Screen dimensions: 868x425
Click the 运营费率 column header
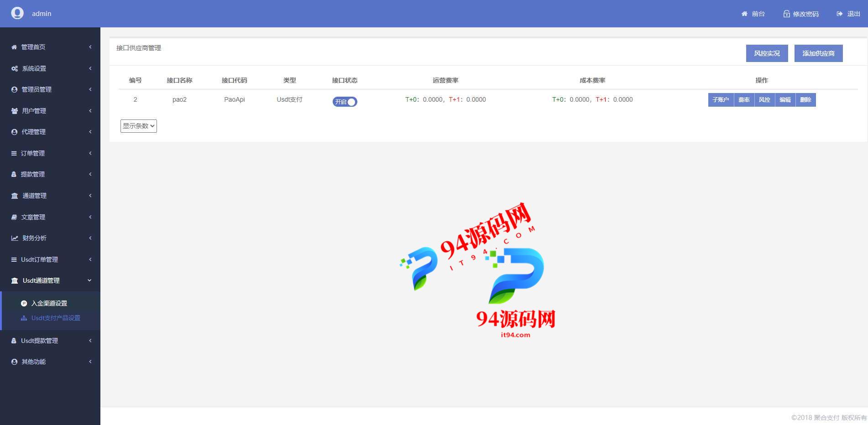pos(445,80)
